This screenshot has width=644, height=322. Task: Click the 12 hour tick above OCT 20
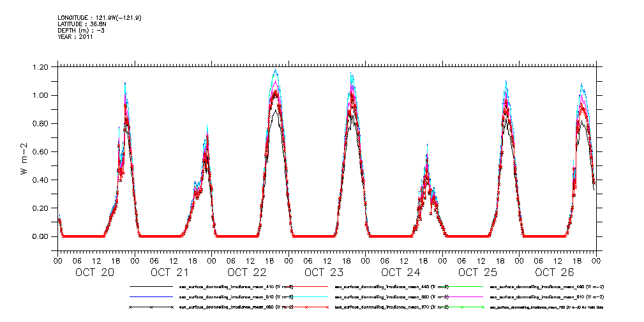(x=96, y=261)
